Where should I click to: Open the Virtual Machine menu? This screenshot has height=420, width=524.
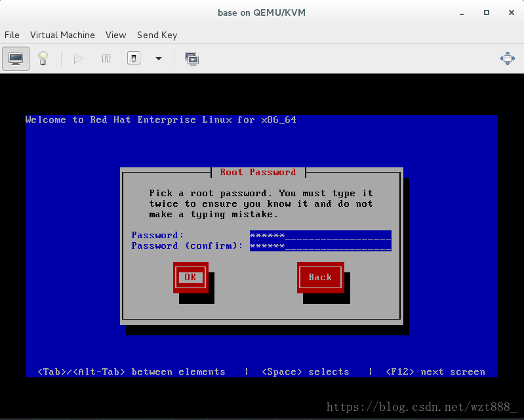(62, 35)
